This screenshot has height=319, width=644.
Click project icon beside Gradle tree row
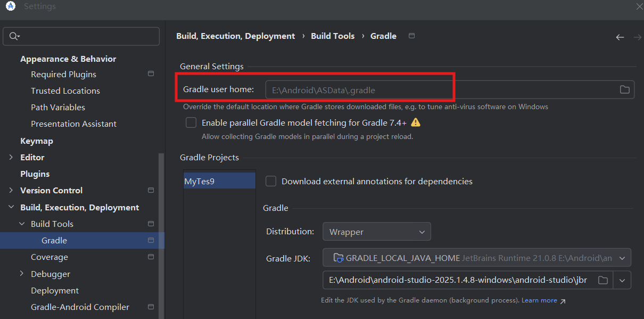click(x=151, y=240)
